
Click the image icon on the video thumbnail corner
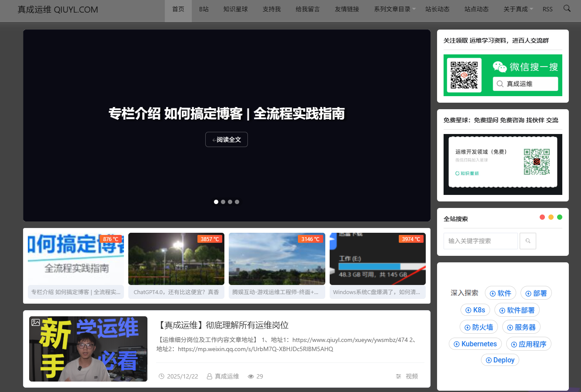tap(35, 323)
